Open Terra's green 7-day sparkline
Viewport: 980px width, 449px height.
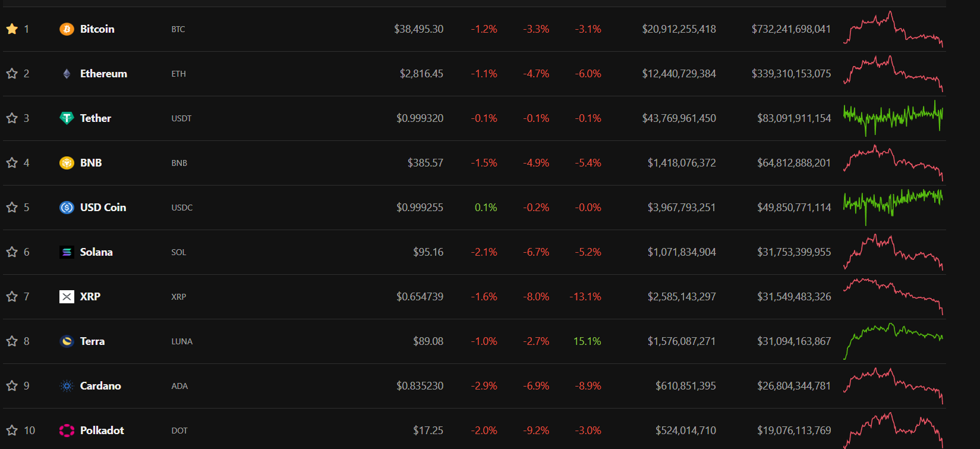(893, 341)
